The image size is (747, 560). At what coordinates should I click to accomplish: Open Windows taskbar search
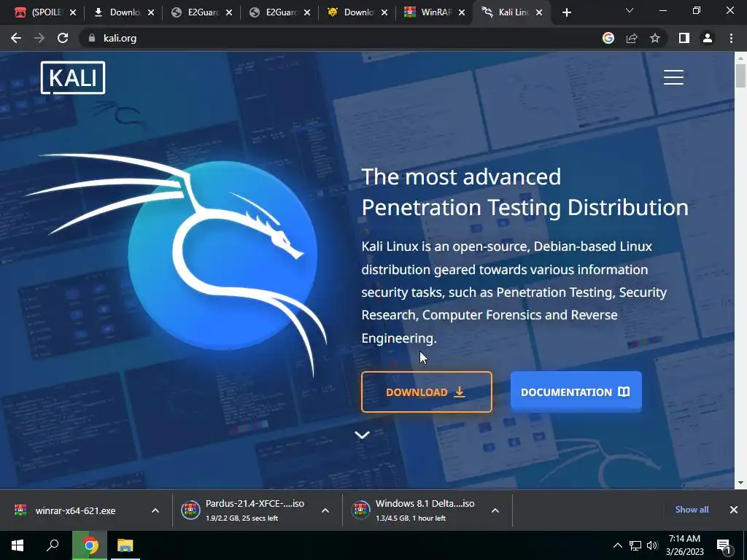tap(53, 545)
